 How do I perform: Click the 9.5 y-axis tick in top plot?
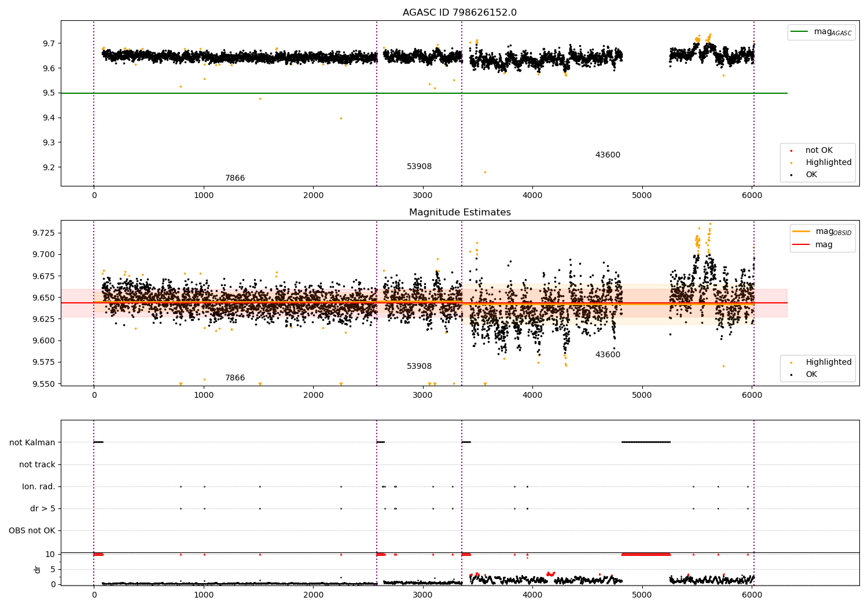tap(50, 93)
